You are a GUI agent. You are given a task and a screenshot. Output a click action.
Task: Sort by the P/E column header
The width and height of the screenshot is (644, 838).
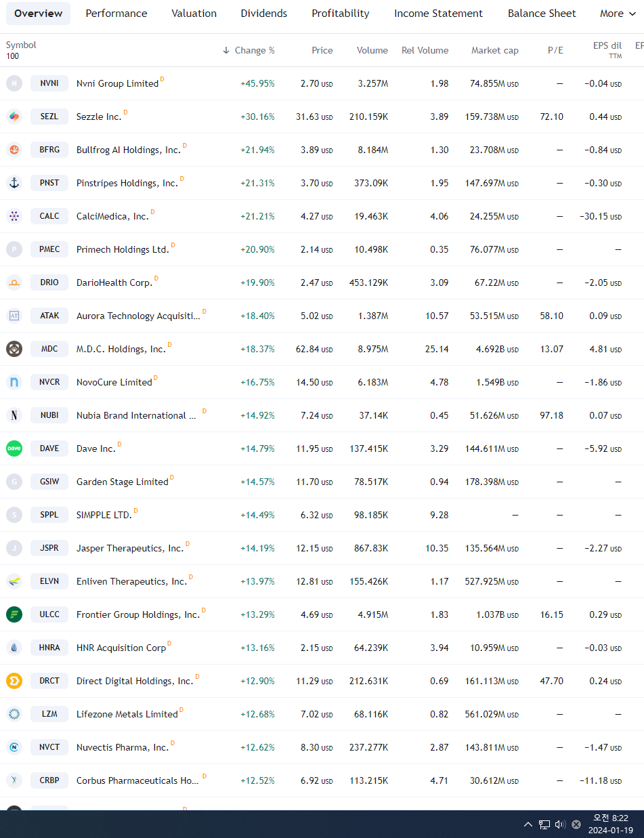point(555,50)
